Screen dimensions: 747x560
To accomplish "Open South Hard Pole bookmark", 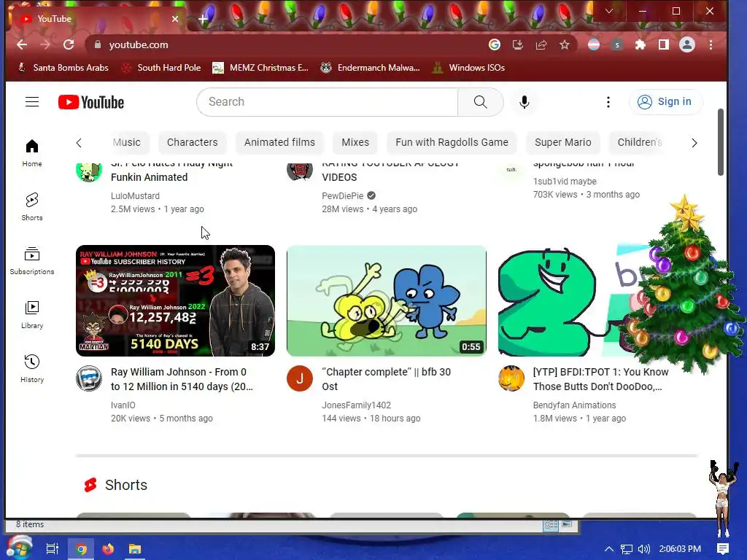I will [x=160, y=68].
